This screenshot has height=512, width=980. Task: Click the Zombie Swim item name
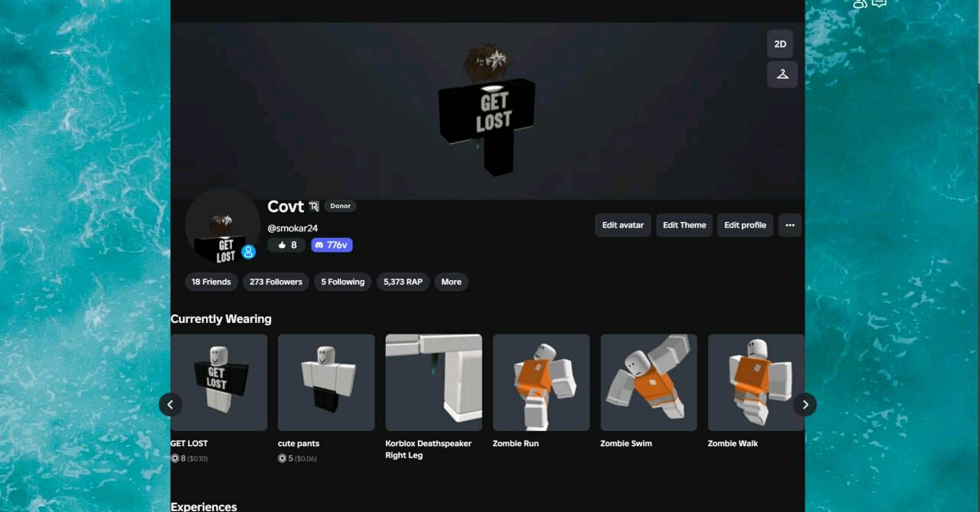pos(626,443)
